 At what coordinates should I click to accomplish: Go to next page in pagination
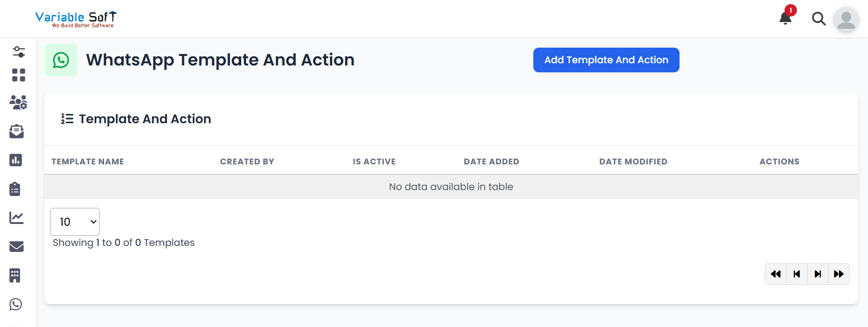(x=818, y=274)
